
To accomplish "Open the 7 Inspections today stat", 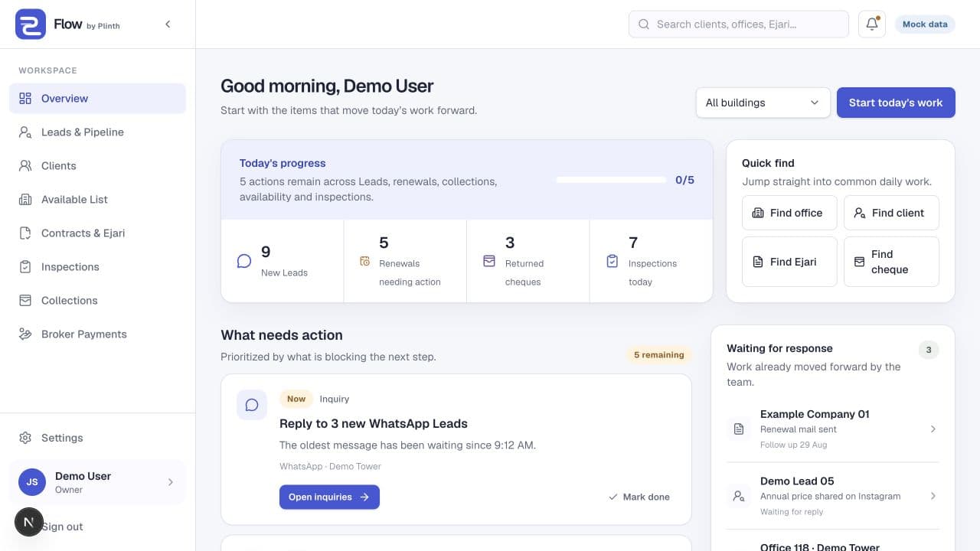I will click(651, 261).
